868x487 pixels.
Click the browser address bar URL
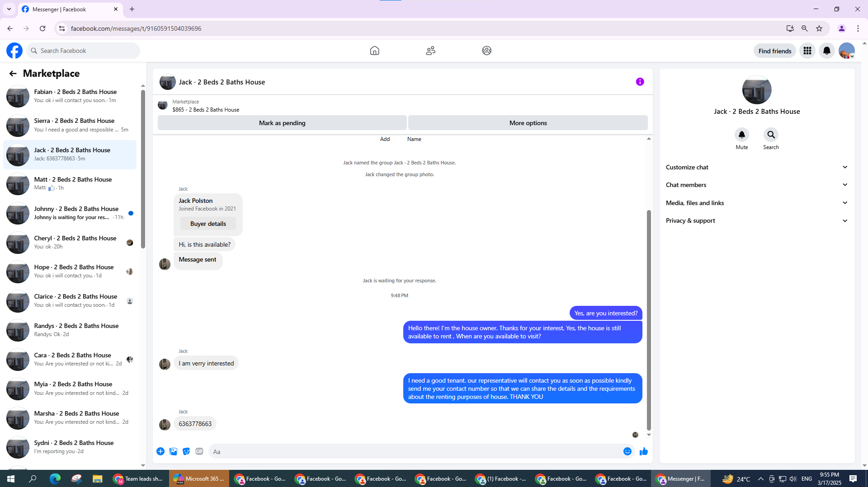click(x=136, y=28)
